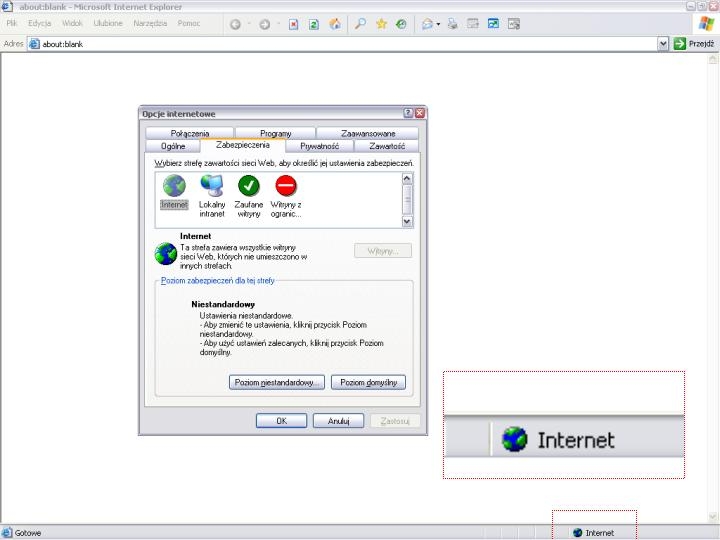Click the Anuluj button

click(338, 421)
